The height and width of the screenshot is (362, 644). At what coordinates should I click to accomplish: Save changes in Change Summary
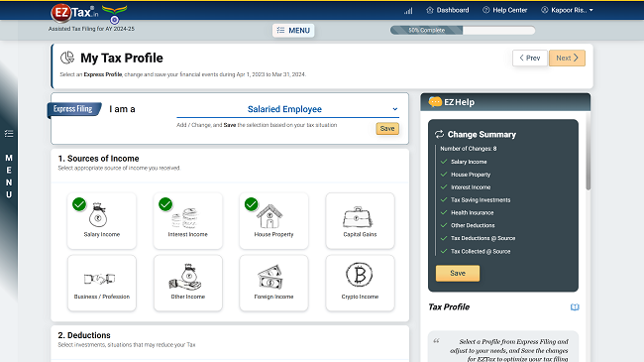coord(458,273)
